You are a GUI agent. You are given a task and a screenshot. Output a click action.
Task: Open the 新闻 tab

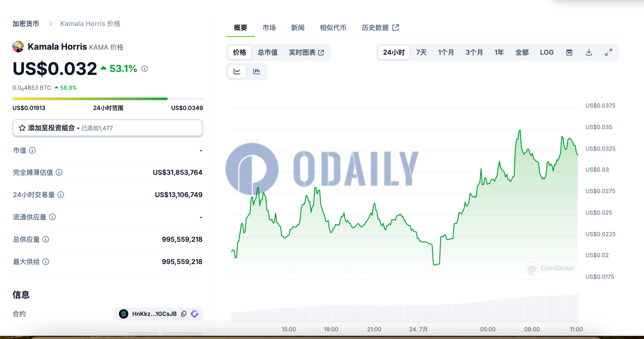298,28
